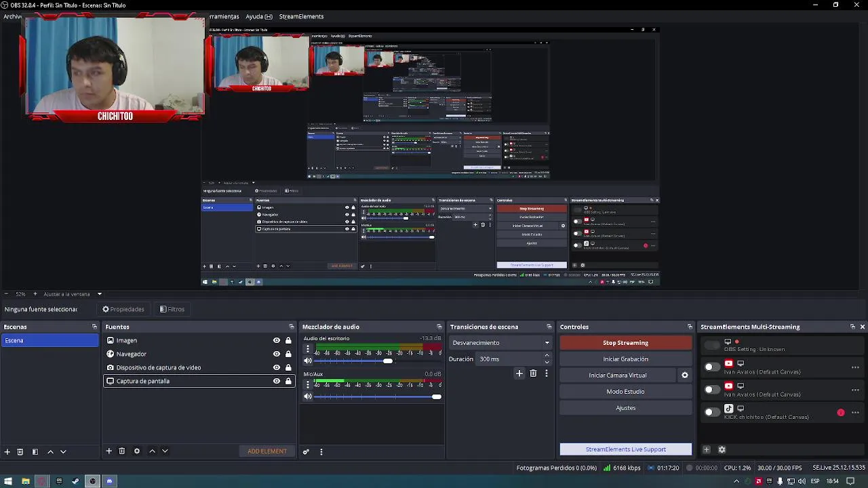Image resolution: width=868 pixels, height=488 pixels.
Task: Open audio mixer three-dot menu at bottom
Action: click(x=321, y=451)
